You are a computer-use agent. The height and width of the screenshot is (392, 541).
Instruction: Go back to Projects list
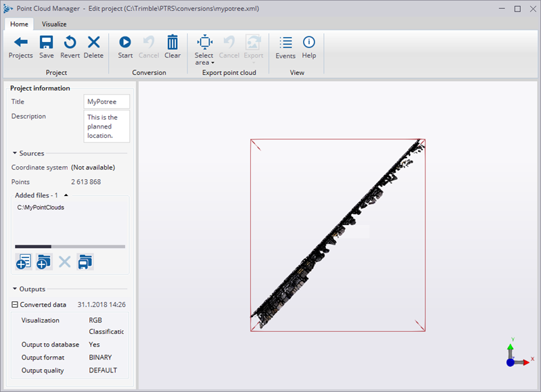point(20,47)
